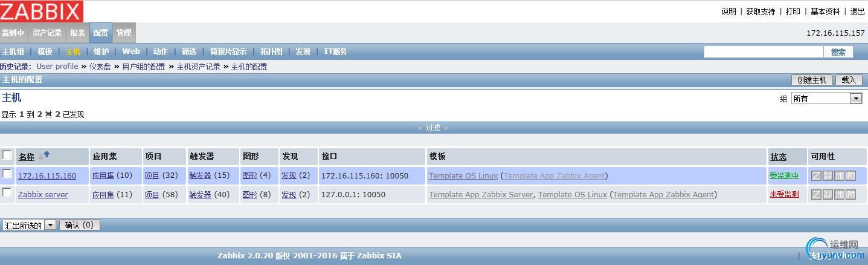Open the 获取支持 link
868x265 pixels.
[760, 11]
